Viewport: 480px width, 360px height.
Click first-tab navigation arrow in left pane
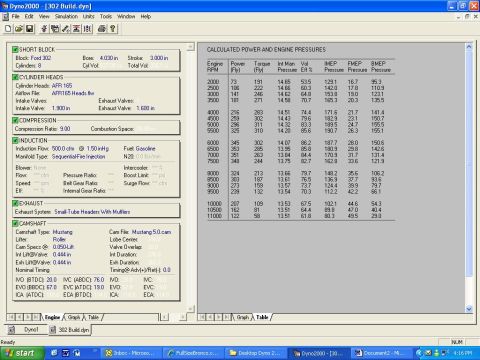11,317
